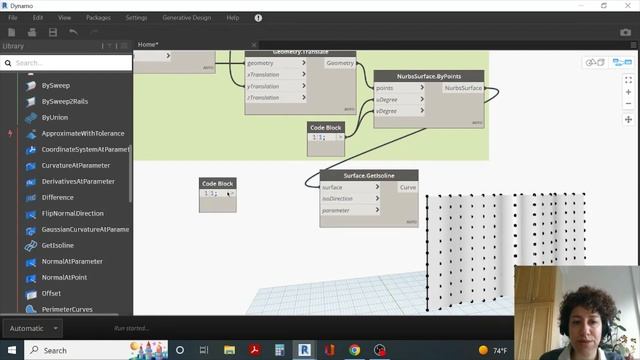
Task: Open Revit from the taskbar
Action: click(304, 350)
